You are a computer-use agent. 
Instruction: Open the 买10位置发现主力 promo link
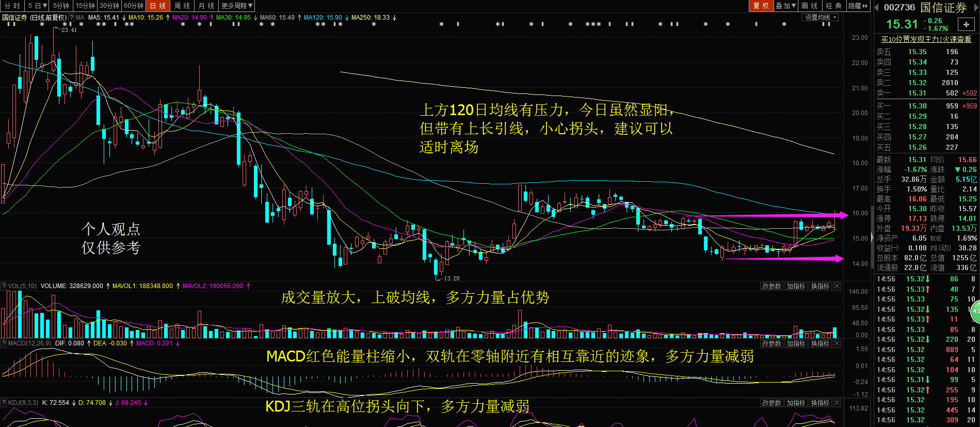click(x=926, y=39)
